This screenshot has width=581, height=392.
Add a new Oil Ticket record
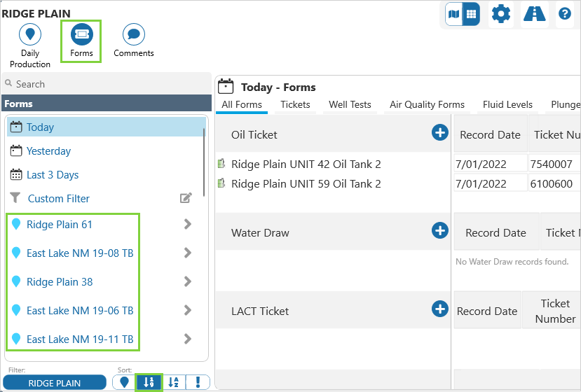pos(439,132)
